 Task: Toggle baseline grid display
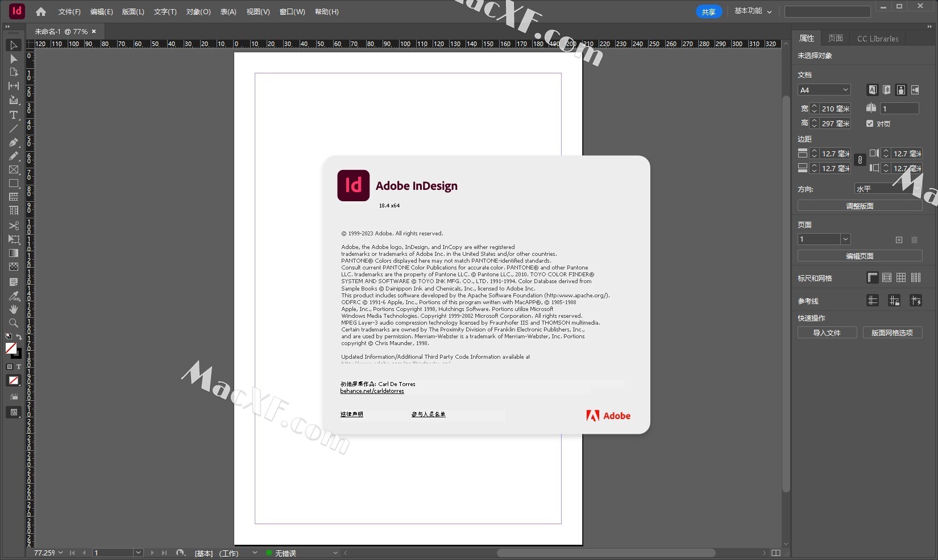coord(887,277)
